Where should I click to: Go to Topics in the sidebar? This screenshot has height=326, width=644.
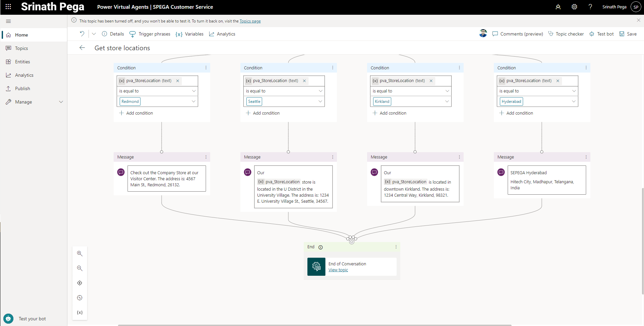[21, 48]
